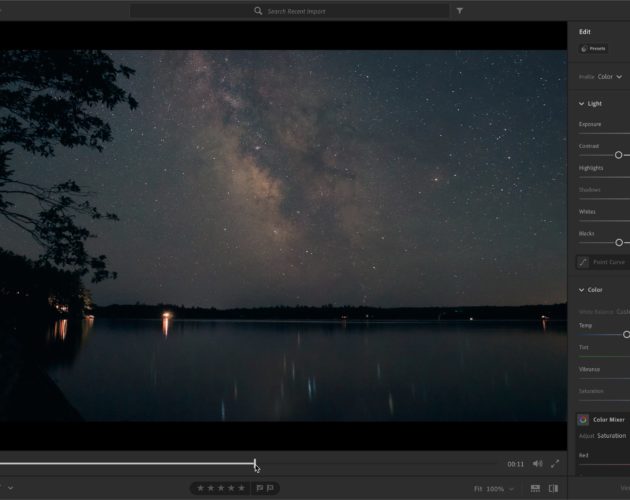Click the video playhead marker
The image size is (630, 500).
(255, 463)
